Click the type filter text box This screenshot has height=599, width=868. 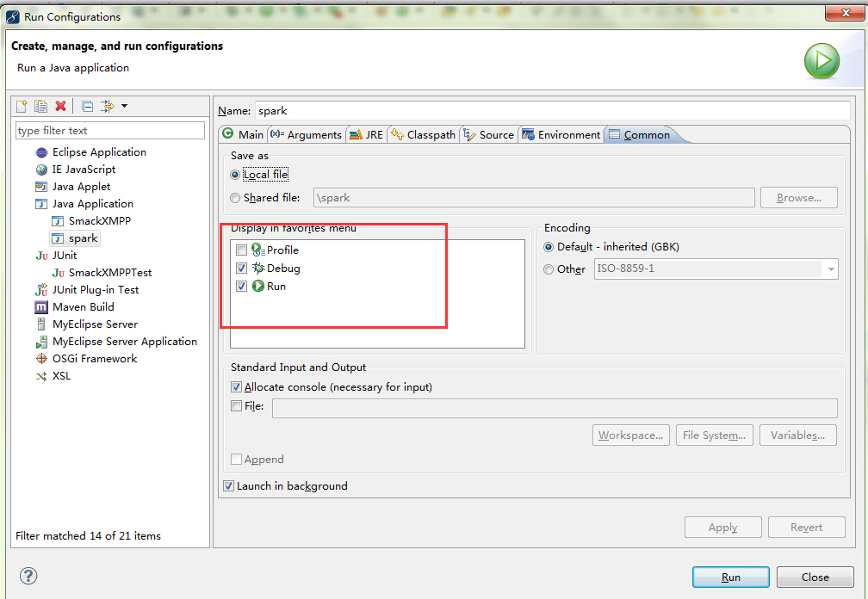click(x=110, y=131)
